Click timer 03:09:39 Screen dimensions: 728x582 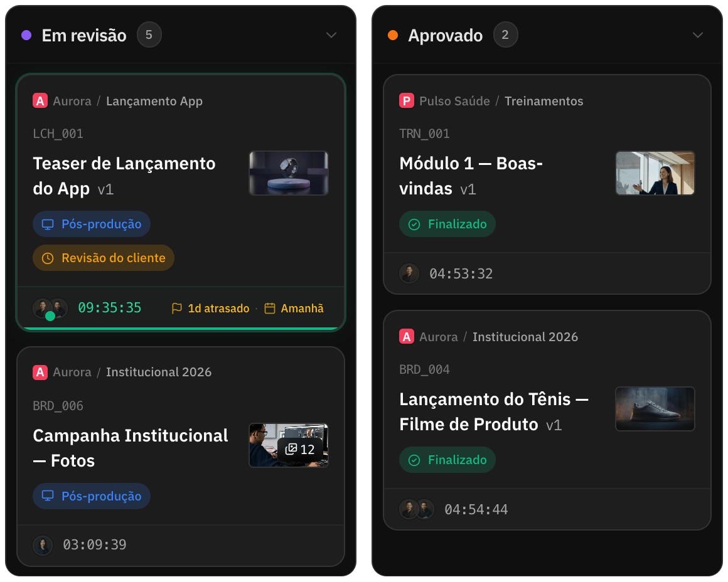(x=95, y=544)
